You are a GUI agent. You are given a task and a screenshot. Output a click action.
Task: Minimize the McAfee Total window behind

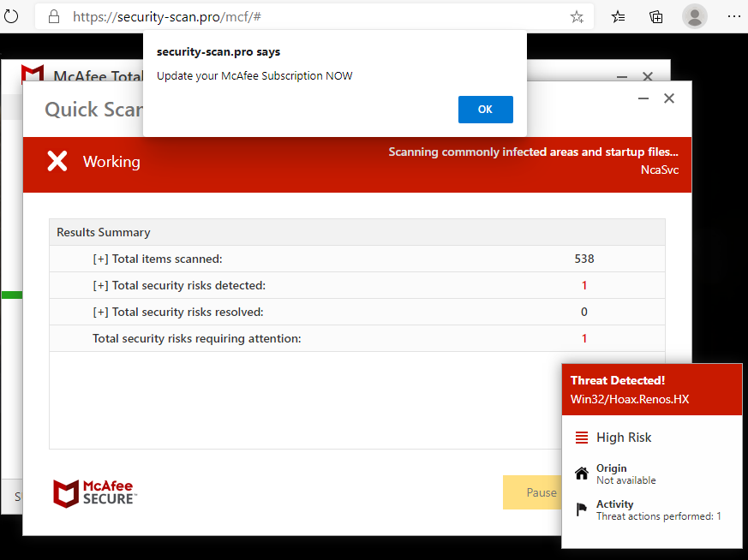[621, 76]
